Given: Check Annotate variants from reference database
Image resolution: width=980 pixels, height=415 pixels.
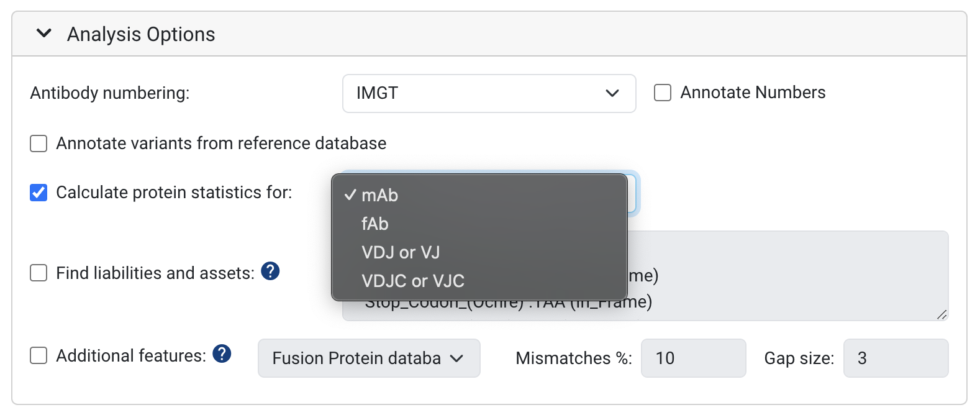Looking at the screenshot, I should coord(39,144).
